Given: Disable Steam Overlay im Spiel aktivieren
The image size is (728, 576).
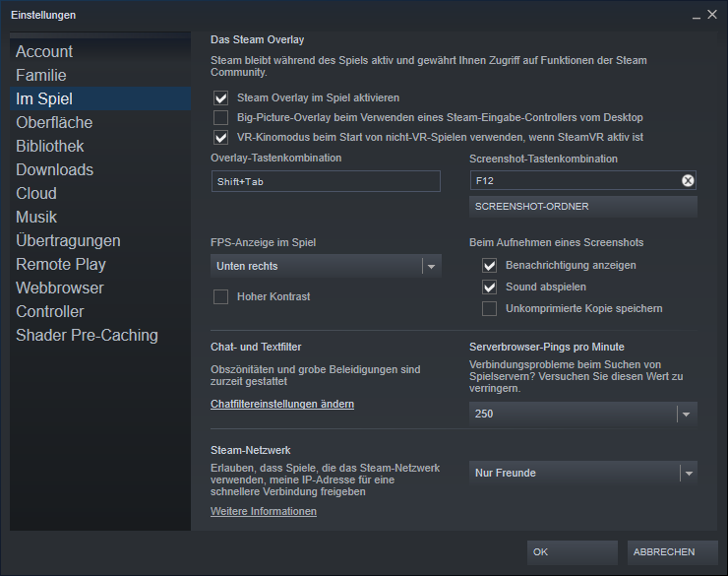Looking at the screenshot, I should pyautogui.click(x=220, y=98).
